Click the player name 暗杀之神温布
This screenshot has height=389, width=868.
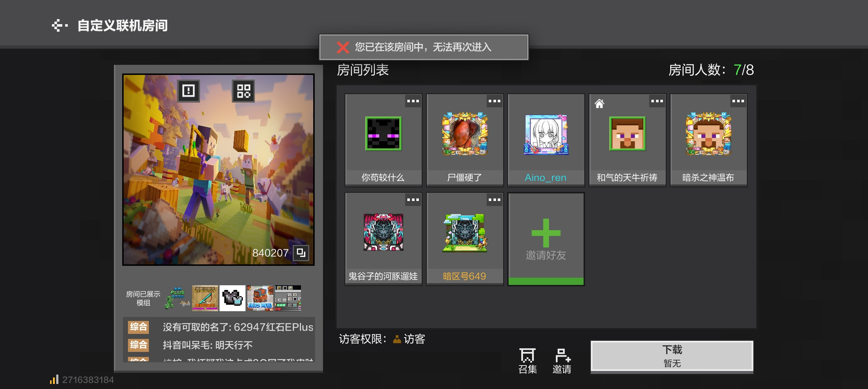click(708, 178)
